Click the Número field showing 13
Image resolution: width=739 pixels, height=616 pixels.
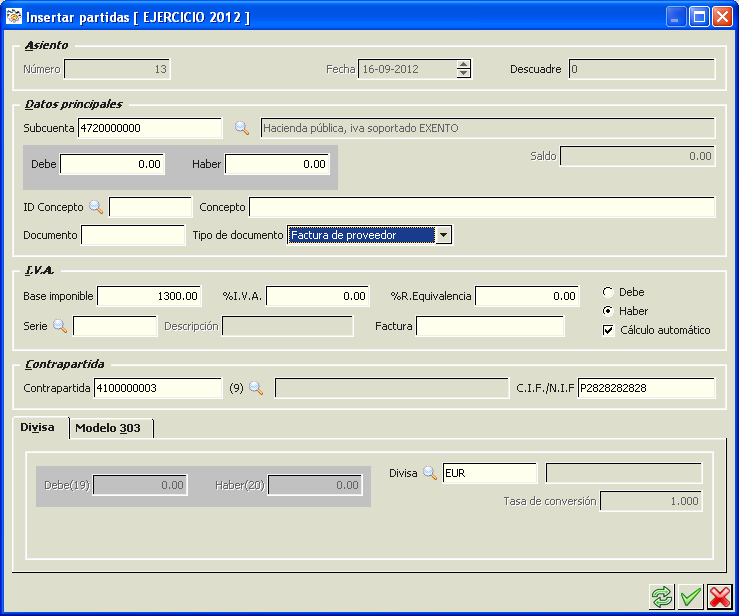click(117, 69)
